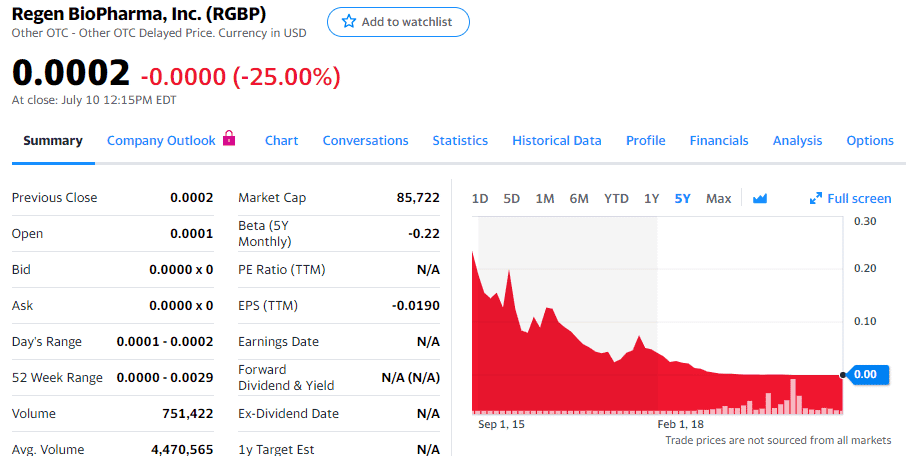
Task: Switch to the Summary tab
Action: [x=53, y=140]
